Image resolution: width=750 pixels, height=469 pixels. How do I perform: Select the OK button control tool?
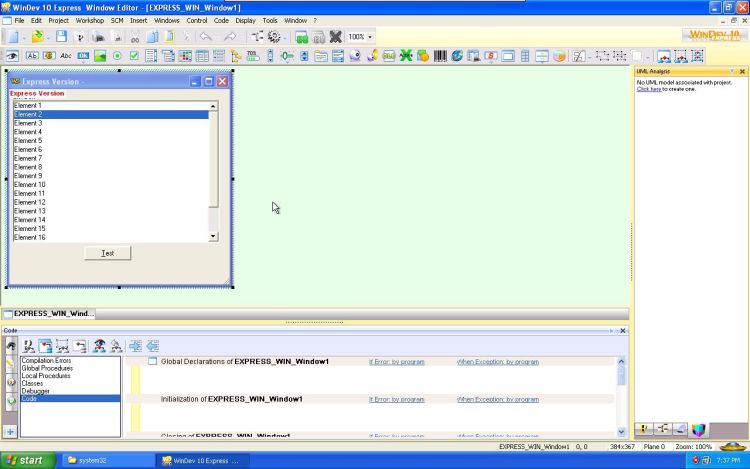(x=83, y=56)
